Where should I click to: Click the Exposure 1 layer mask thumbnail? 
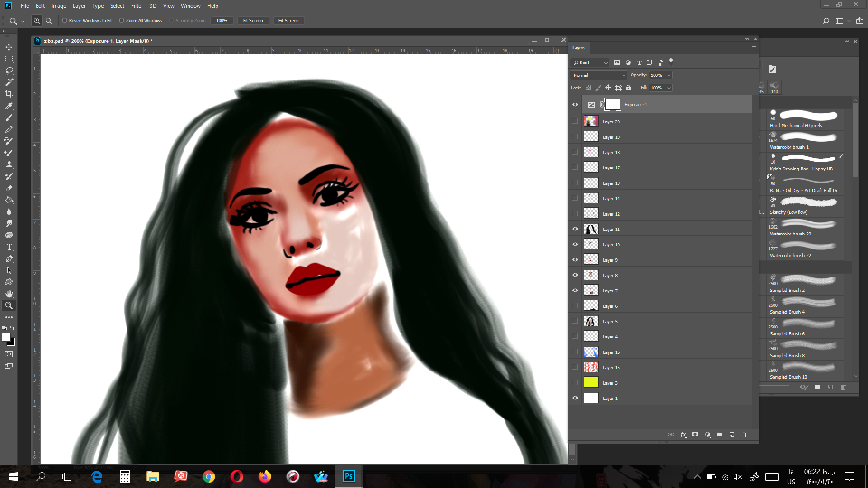(613, 104)
